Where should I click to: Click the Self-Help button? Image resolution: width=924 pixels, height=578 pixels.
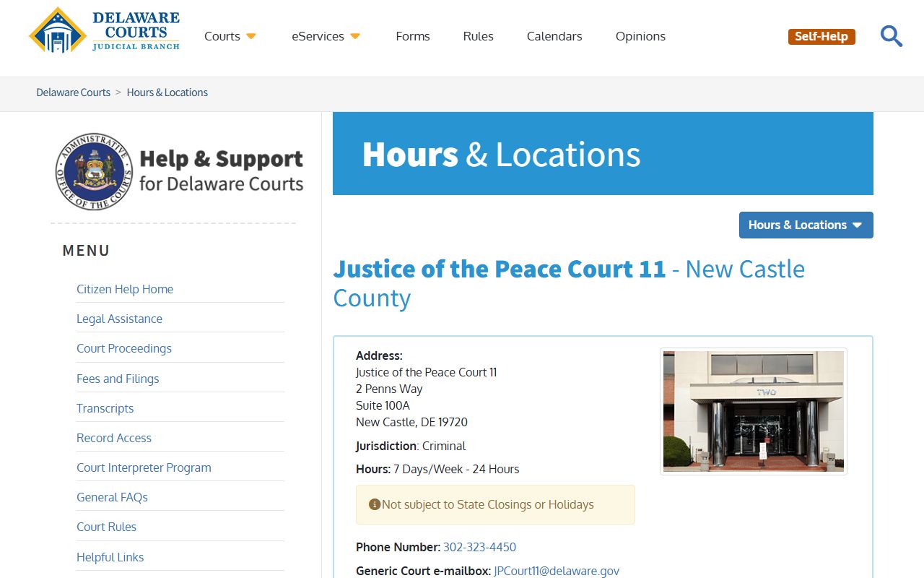point(821,36)
